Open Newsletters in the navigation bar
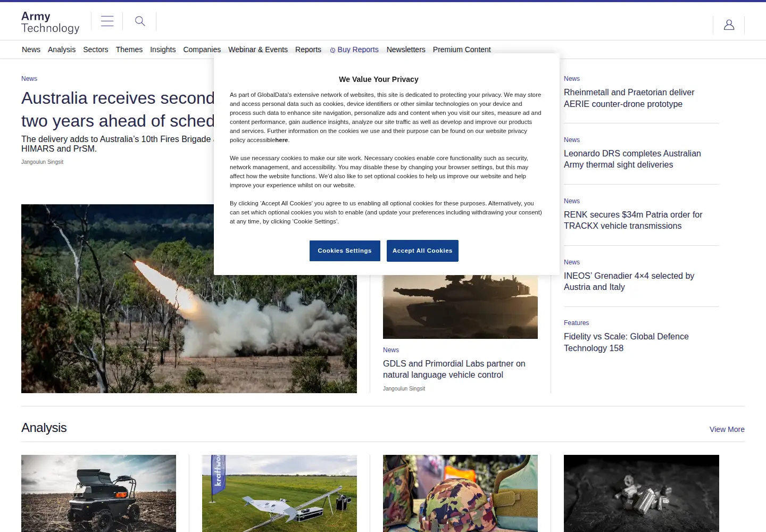The width and height of the screenshot is (766, 532). click(406, 49)
